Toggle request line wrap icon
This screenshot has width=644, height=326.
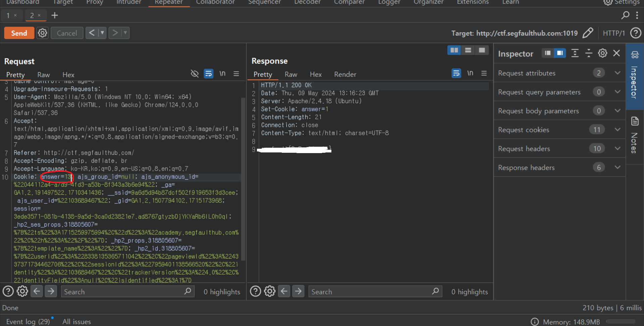coord(208,74)
